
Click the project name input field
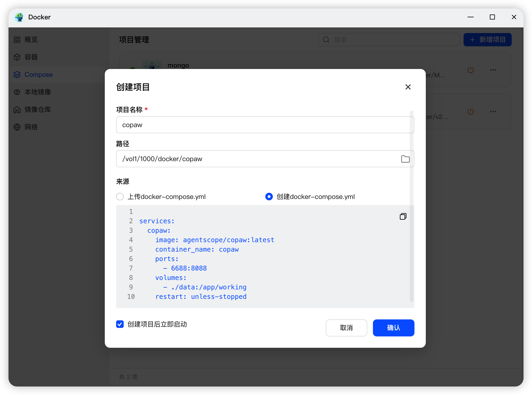pyautogui.click(x=265, y=125)
